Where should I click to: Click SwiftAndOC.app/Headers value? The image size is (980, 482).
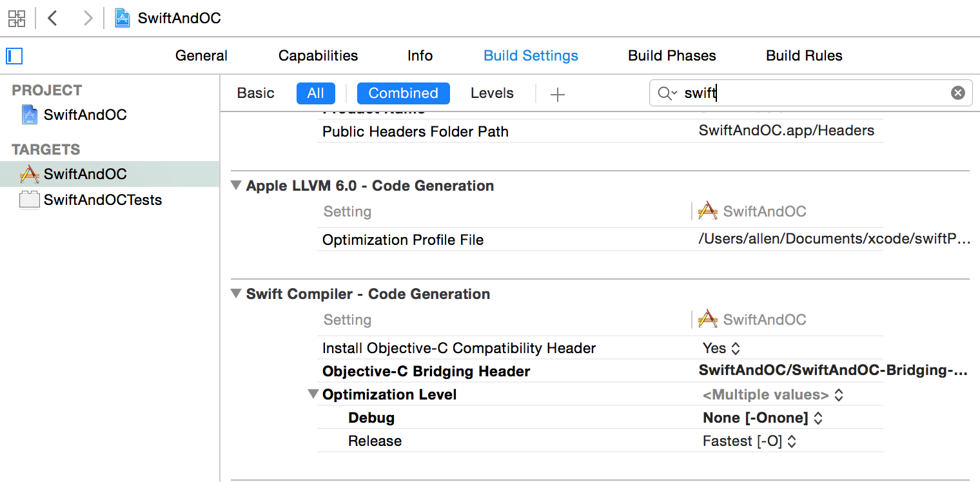787,131
